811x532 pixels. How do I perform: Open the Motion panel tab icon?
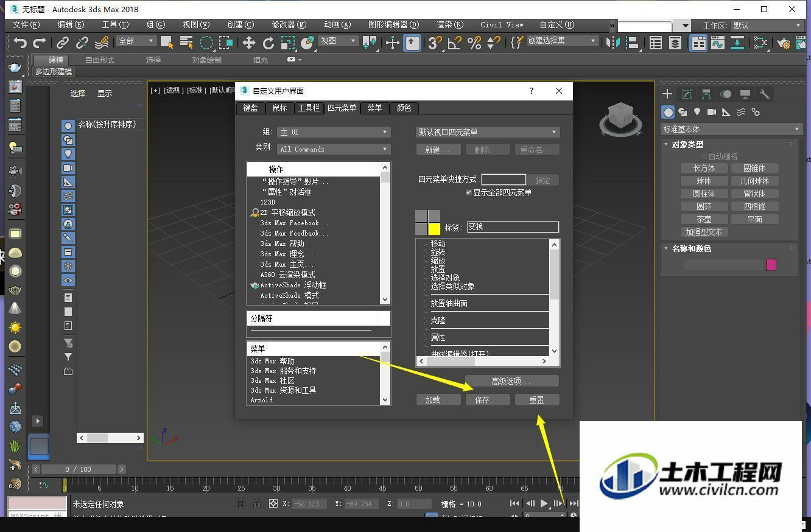click(x=726, y=94)
